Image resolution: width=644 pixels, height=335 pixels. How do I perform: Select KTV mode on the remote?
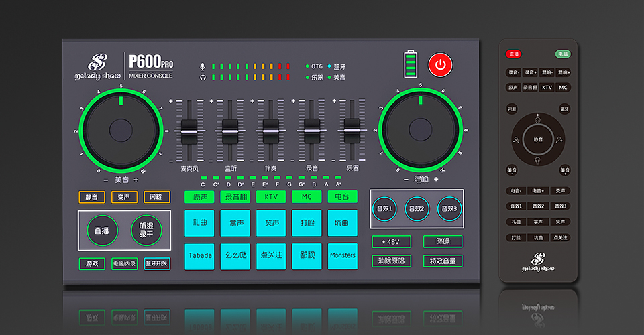click(x=547, y=87)
